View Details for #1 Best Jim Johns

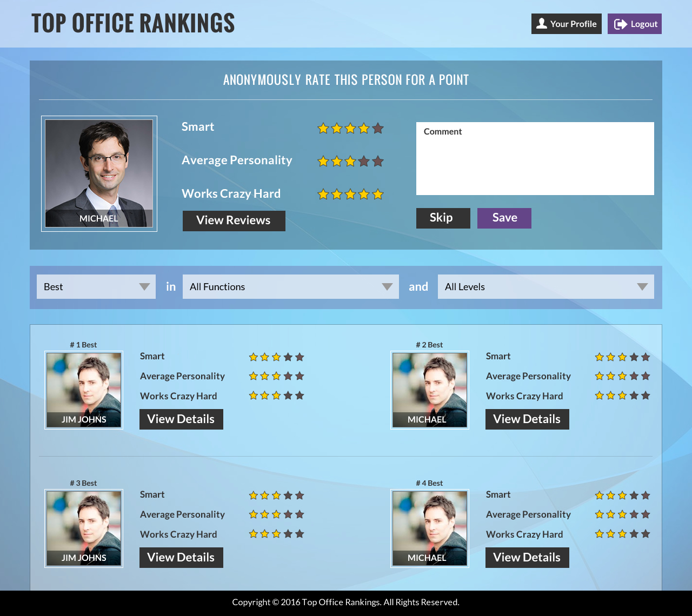[x=181, y=419]
